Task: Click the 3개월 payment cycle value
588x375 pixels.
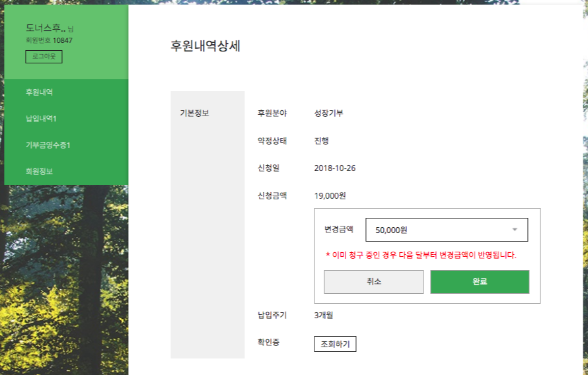Action: point(324,316)
